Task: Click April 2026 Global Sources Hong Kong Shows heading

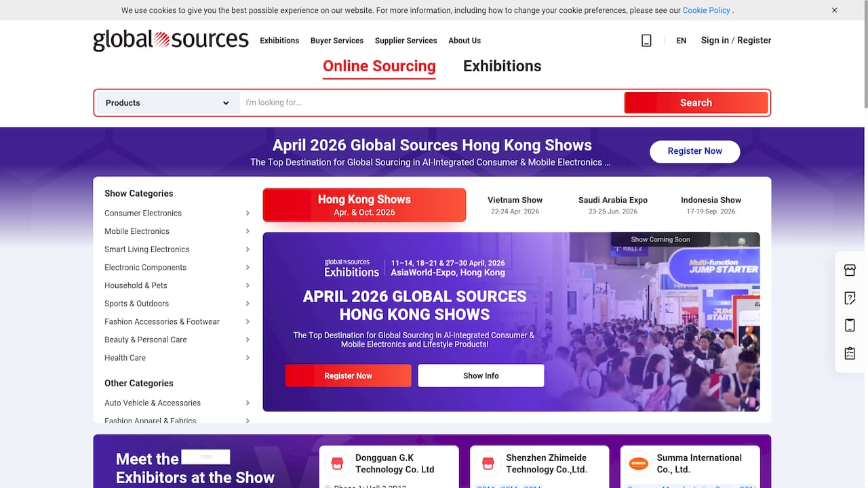Action: click(x=432, y=145)
